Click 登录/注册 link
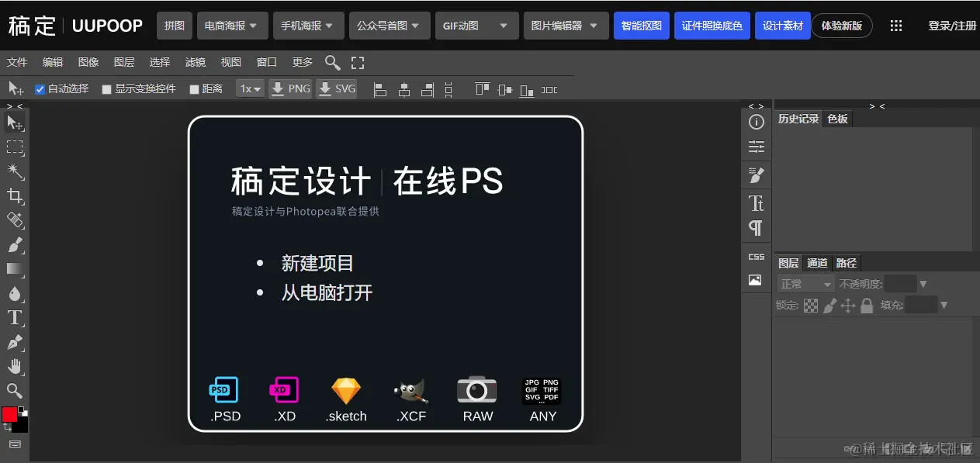This screenshot has height=463, width=980. 952,26
